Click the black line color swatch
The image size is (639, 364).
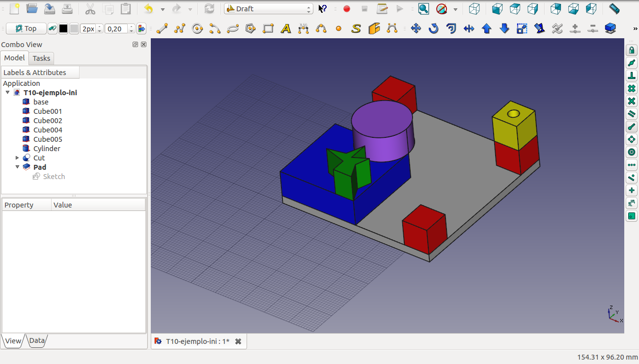point(63,29)
